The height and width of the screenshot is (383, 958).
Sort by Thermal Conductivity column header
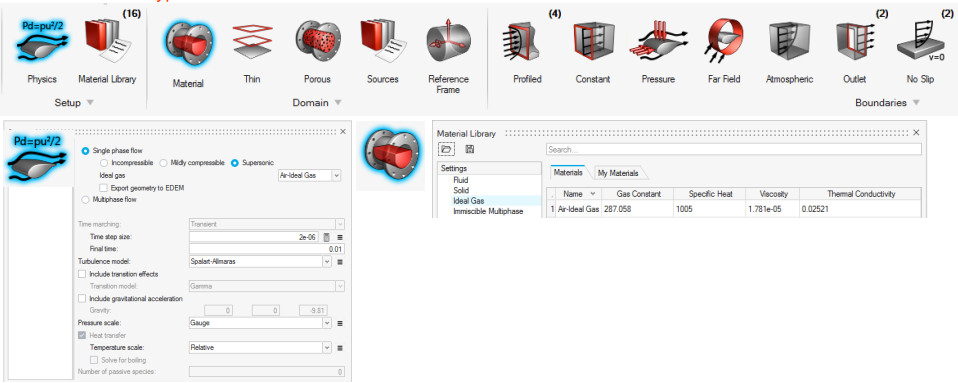(x=861, y=194)
